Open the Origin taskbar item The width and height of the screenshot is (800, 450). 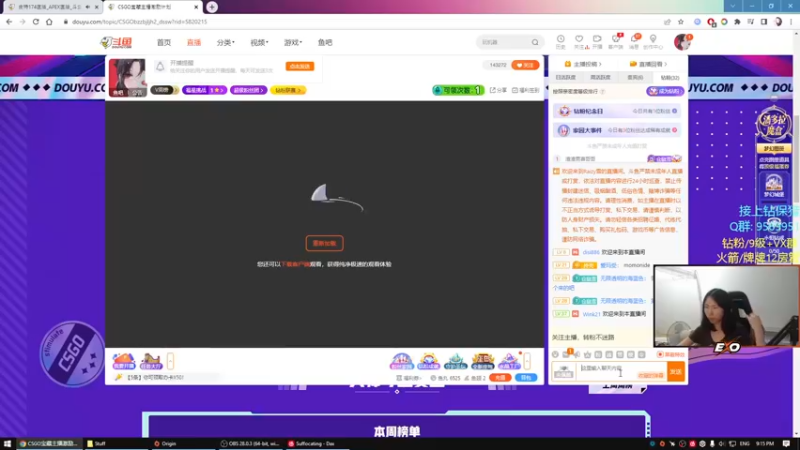(x=165, y=443)
